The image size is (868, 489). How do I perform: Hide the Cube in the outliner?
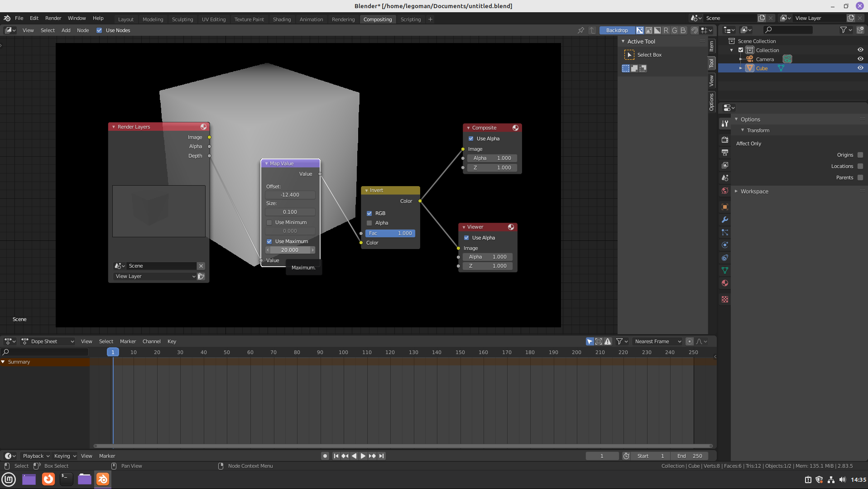tap(860, 68)
